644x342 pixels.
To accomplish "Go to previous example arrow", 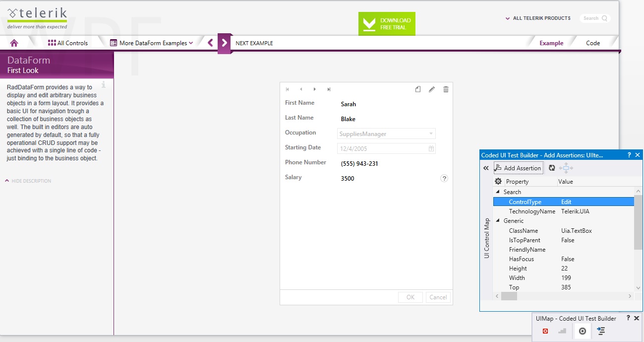I will [x=210, y=43].
